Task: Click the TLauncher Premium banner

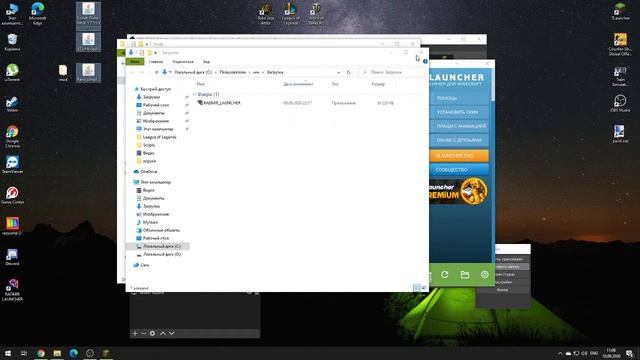Action: pyautogui.click(x=459, y=191)
